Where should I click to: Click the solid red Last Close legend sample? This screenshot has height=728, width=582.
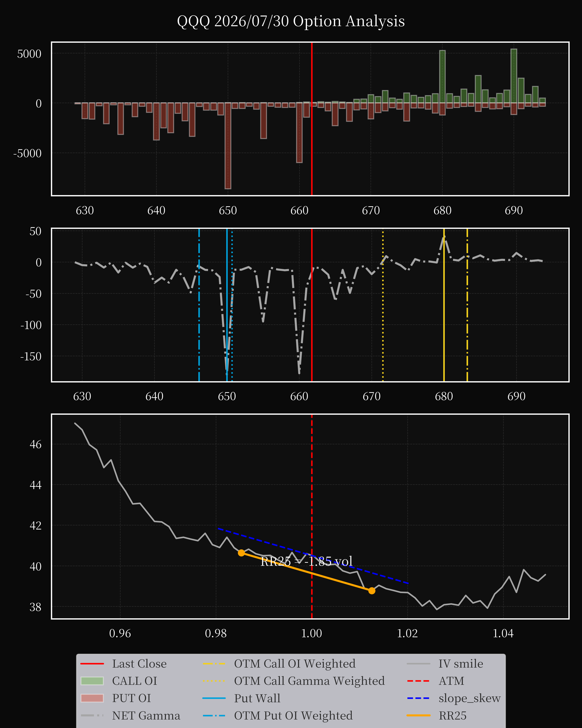click(x=92, y=663)
